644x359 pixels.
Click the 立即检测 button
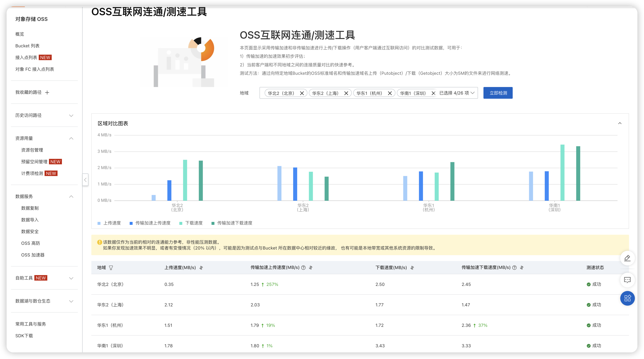tap(498, 93)
